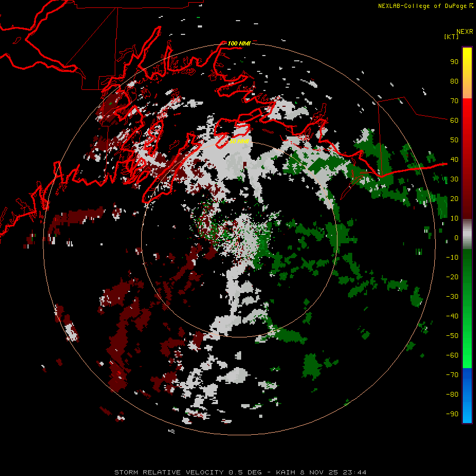Click the STORM RELATIVE VELOCITY title text

(x=169, y=472)
